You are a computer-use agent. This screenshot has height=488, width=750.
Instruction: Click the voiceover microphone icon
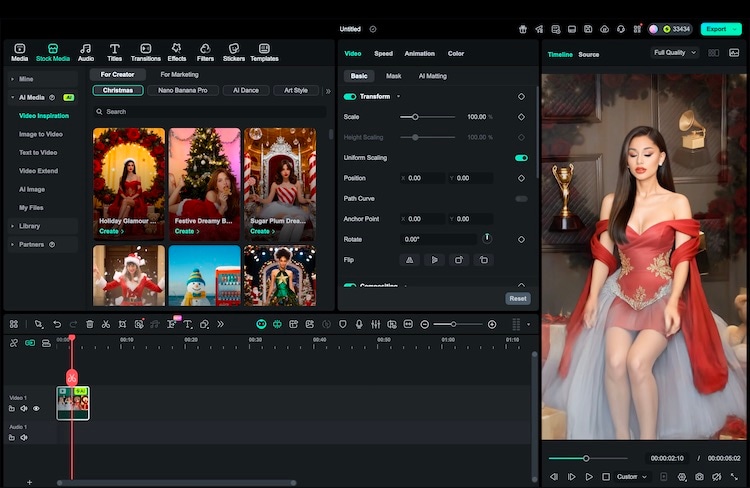359,324
